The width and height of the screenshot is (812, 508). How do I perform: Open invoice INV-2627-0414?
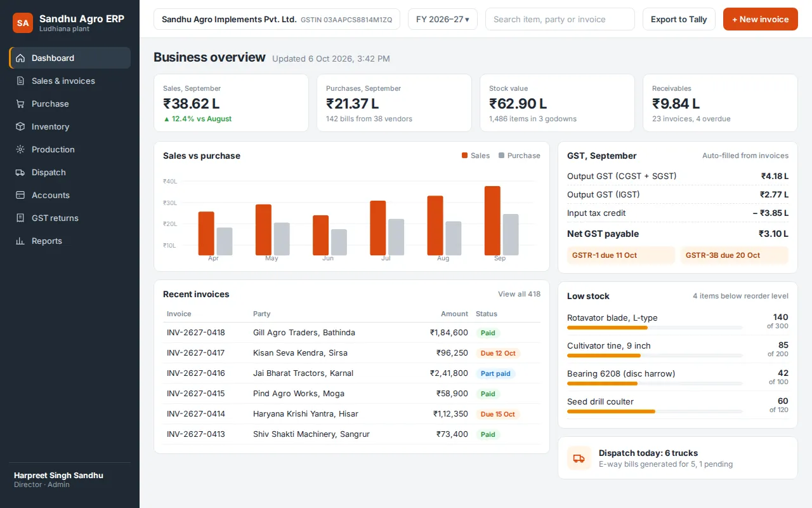196,414
